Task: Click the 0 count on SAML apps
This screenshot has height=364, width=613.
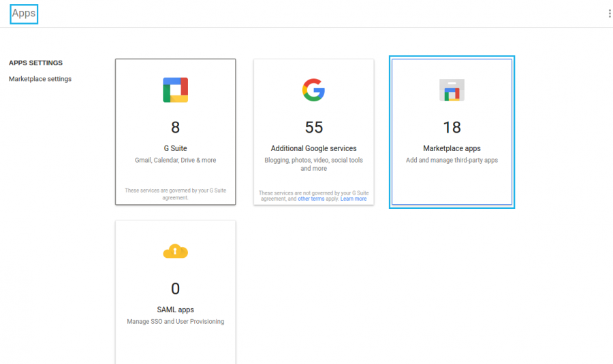Action: (x=175, y=289)
